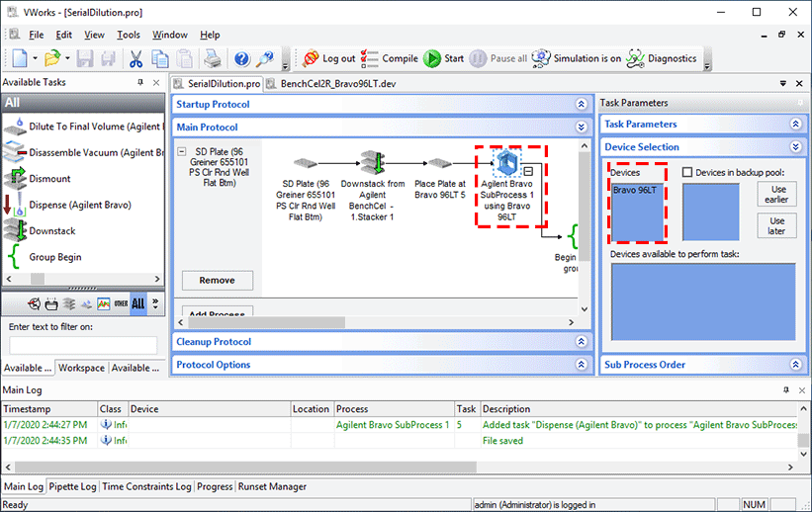This screenshot has width=812, height=512.
Task: Expand the Cleanup Protocol section
Action: coord(581,342)
